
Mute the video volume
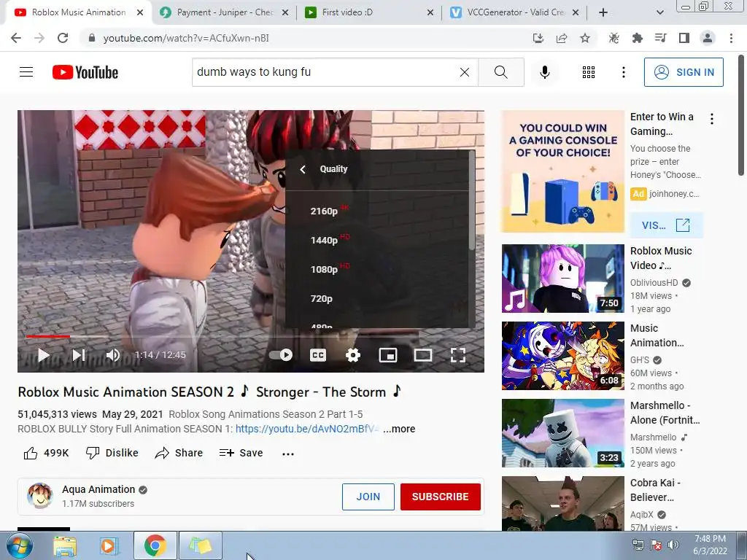pos(113,355)
